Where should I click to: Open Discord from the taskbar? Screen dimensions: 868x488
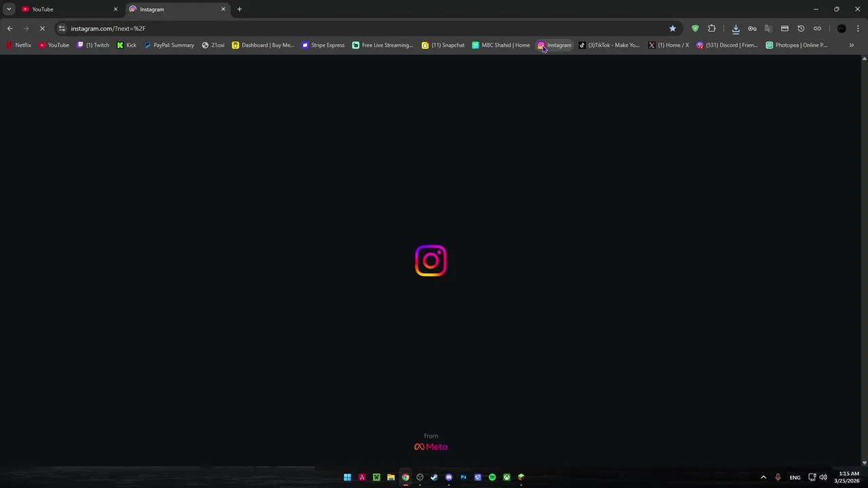coord(449,477)
